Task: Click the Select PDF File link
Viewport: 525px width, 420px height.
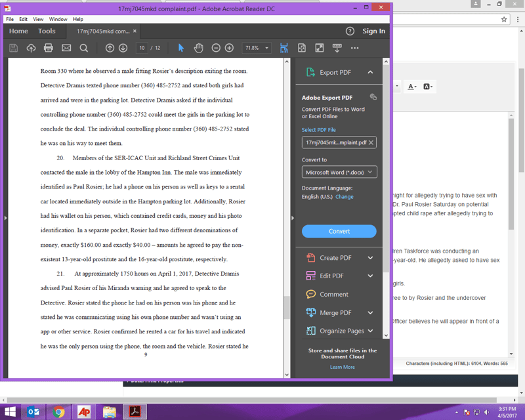Action: click(319, 130)
